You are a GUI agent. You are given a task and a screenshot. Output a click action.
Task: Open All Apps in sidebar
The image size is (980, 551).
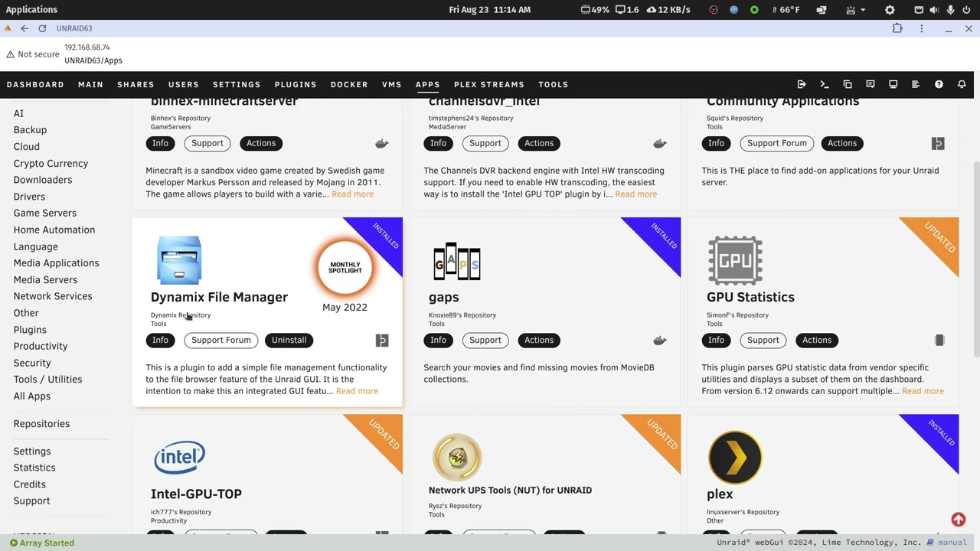pos(32,396)
